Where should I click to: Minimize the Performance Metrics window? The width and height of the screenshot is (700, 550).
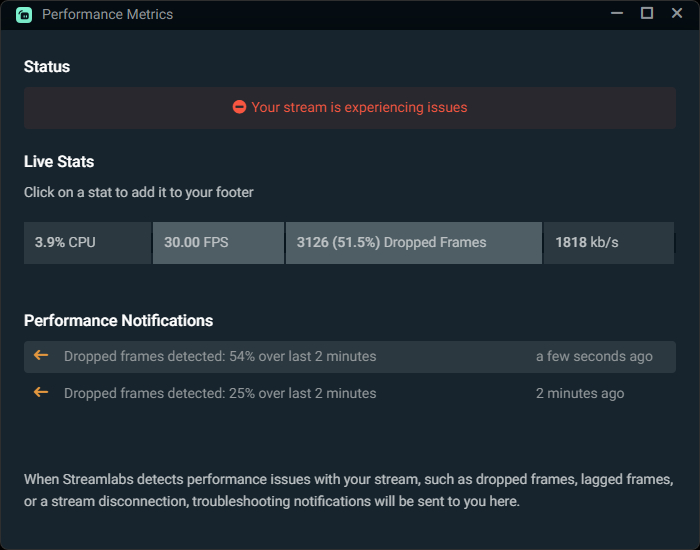coord(617,14)
